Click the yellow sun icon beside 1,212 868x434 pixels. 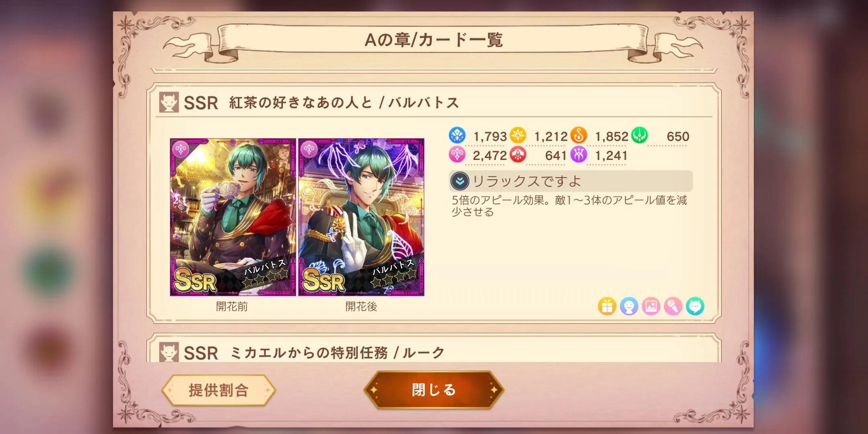point(518,135)
